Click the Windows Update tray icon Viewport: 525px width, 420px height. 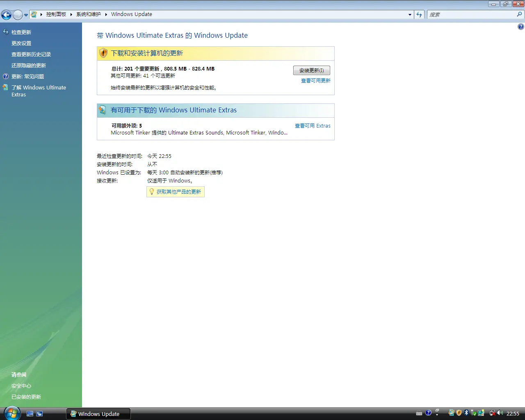coord(451,413)
